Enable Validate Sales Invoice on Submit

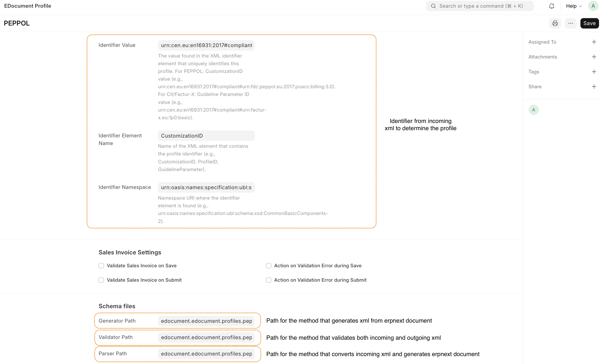tap(101, 280)
